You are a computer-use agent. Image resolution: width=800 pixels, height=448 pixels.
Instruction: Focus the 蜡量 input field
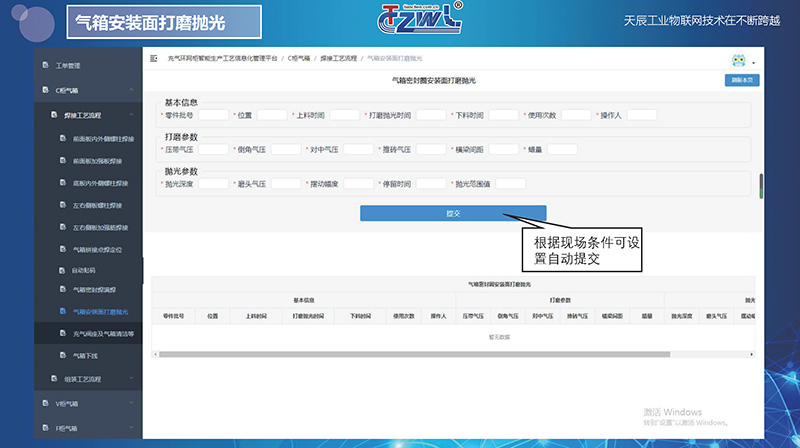point(562,150)
